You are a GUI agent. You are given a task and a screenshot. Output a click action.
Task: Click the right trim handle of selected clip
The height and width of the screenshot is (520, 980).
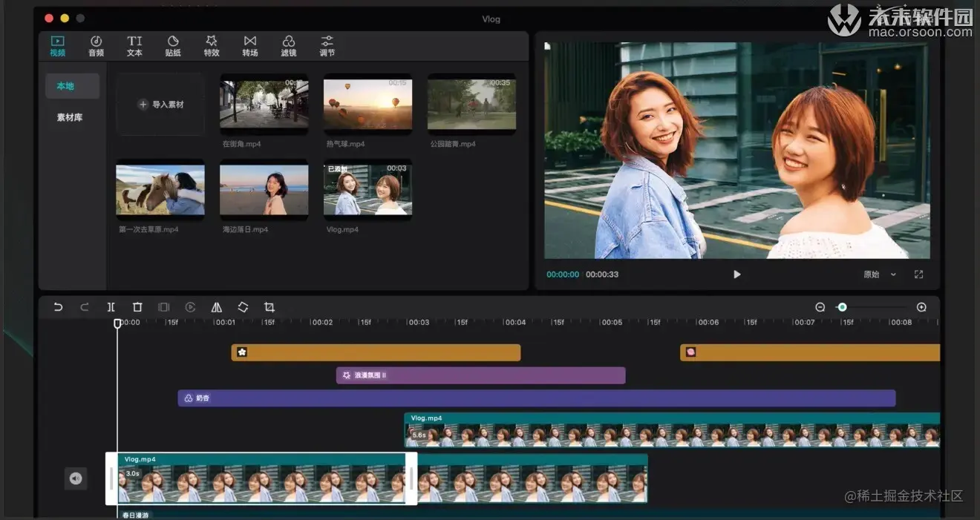(411, 478)
